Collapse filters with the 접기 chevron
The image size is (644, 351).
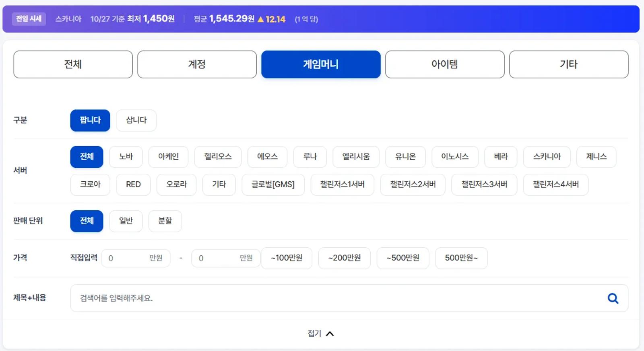[x=321, y=334]
